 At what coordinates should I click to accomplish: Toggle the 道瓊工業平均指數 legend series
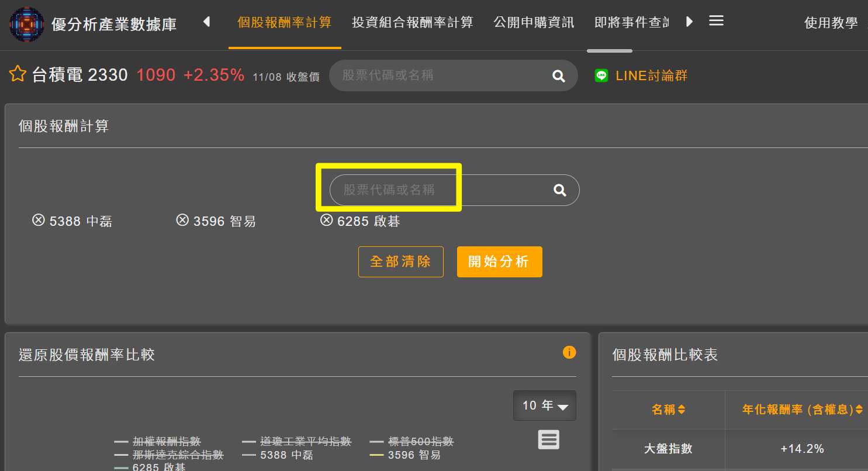pos(297,442)
